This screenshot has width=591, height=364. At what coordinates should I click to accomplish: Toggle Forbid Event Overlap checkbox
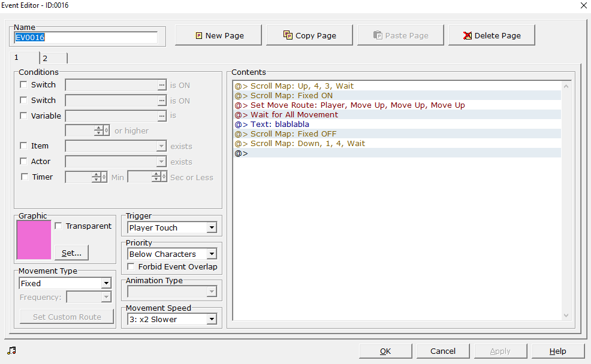point(131,266)
